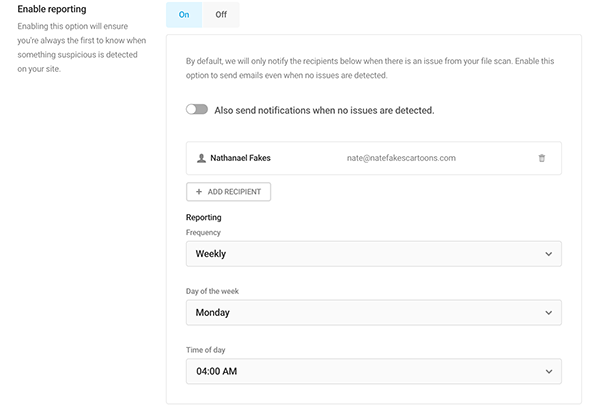Open the Day of the week dropdown showing Monday
The width and height of the screenshot is (600, 412).
click(x=373, y=313)
